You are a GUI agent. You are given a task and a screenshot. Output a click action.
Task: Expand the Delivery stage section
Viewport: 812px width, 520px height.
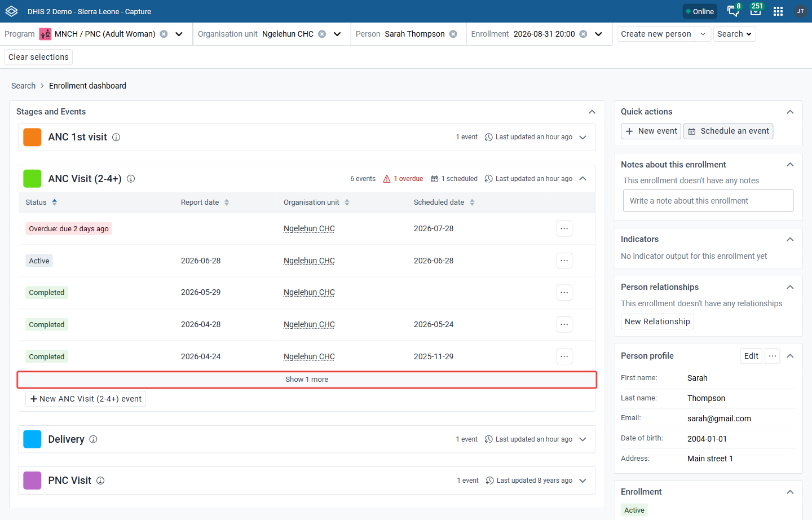(x=583, y=439)
